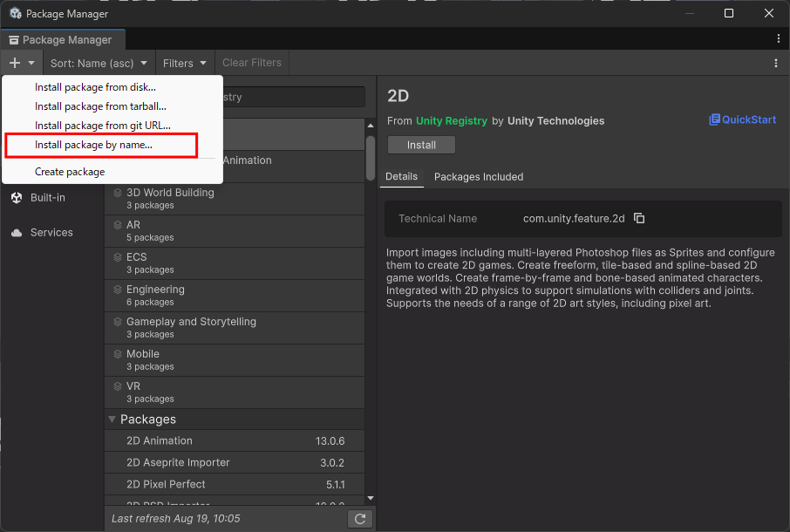Select the 3D World Building feature set
The height and width of the screenshot is (532, 790).
point(235,199)
